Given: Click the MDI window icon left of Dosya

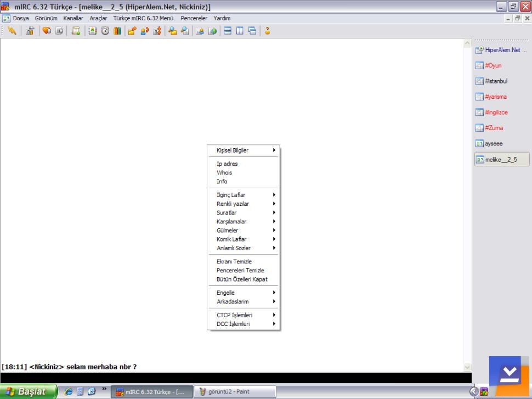Looking at the screenshot, I should pyautogui.click(x=6, y=18).
